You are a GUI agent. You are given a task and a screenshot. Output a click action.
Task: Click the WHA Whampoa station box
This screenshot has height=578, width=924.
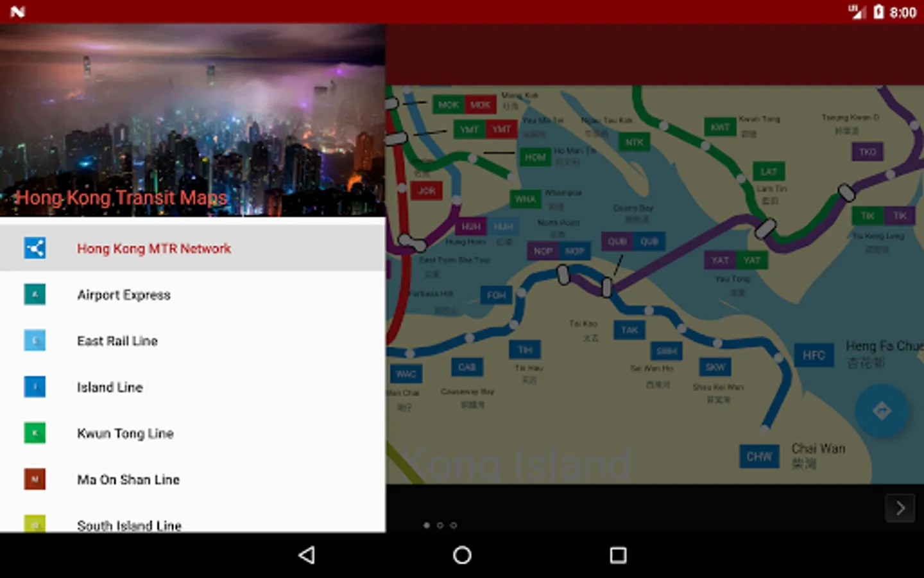[x=526, y=199]
